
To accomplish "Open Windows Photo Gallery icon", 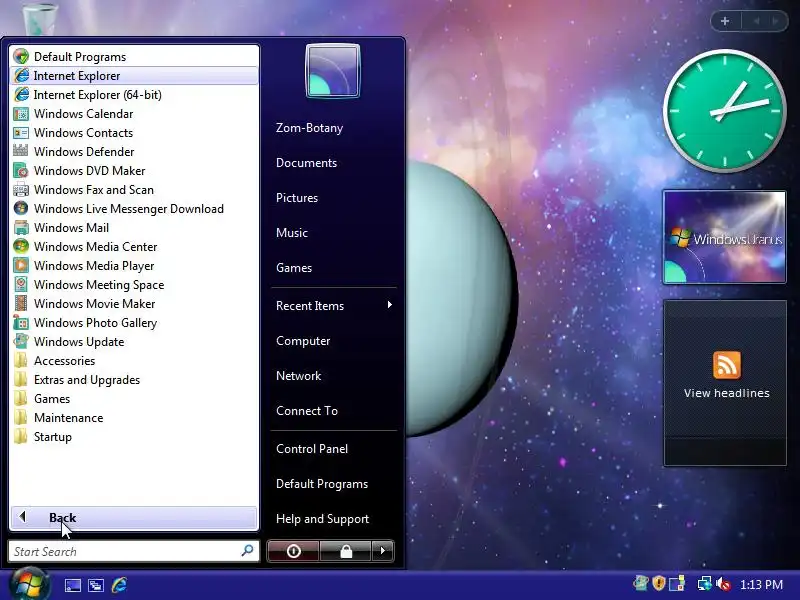I will (x=21, y=322).
